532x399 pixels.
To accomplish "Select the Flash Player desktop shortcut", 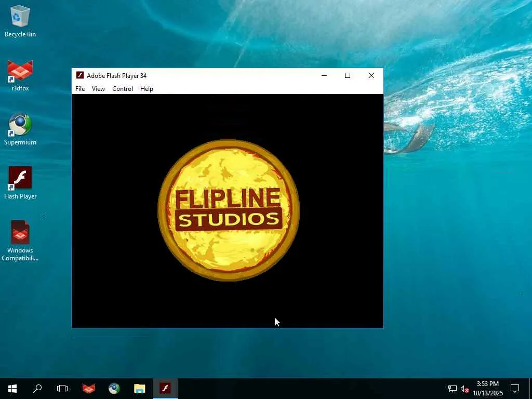I will click(x=20, y=183).
